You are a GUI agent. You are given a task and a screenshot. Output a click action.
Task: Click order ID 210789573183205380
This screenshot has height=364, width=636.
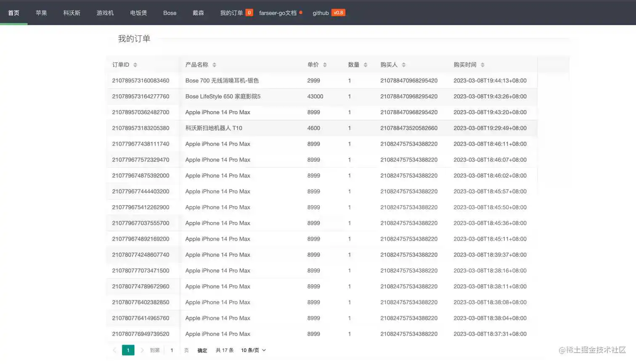tap(140, 128)
